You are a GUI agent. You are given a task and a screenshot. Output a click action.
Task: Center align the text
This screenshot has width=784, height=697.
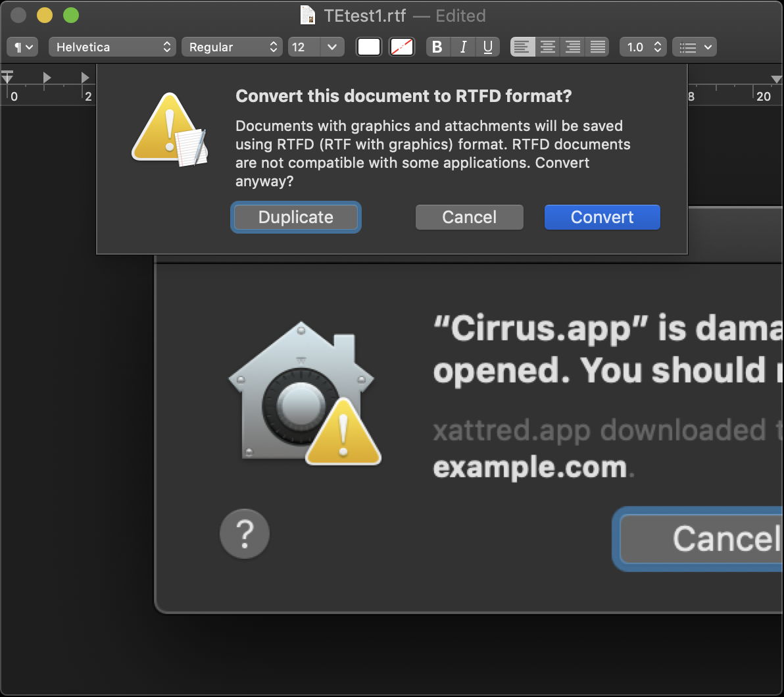coord(547,47)
